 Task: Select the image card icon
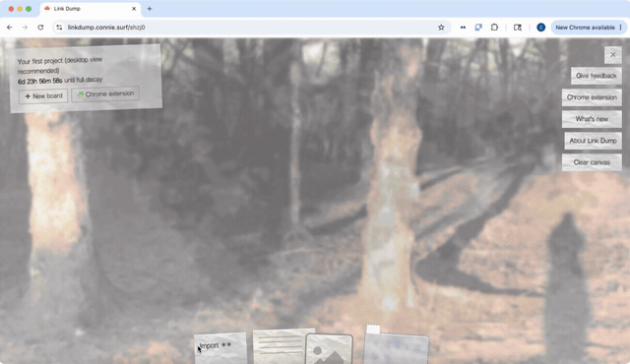pyautogui.click(x=329, y=349)
